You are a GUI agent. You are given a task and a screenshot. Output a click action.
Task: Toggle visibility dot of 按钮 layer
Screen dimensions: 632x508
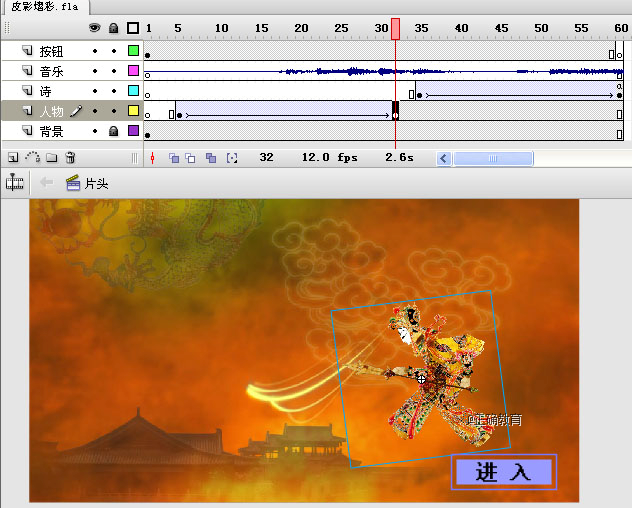[95, 51]
